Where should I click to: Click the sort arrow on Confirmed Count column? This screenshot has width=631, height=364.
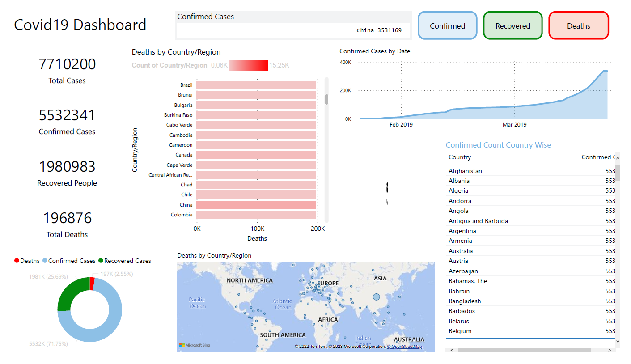[x=617, y=157]
